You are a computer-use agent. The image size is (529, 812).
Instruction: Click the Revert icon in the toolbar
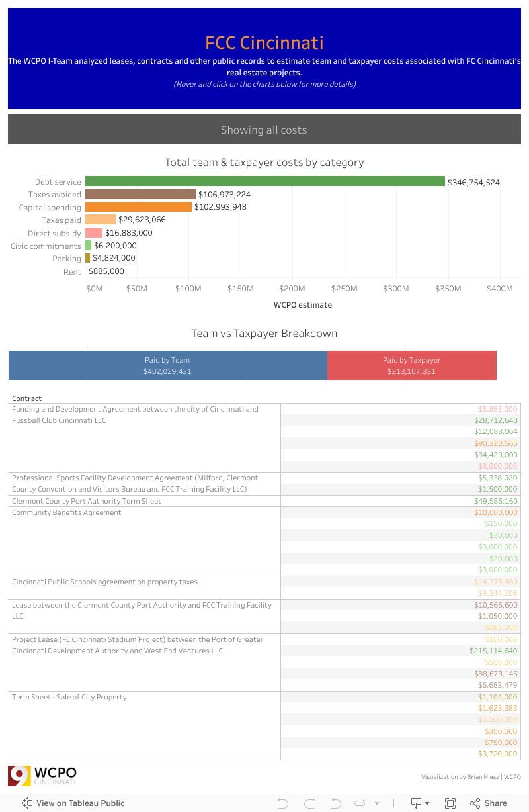pos(335,803)
